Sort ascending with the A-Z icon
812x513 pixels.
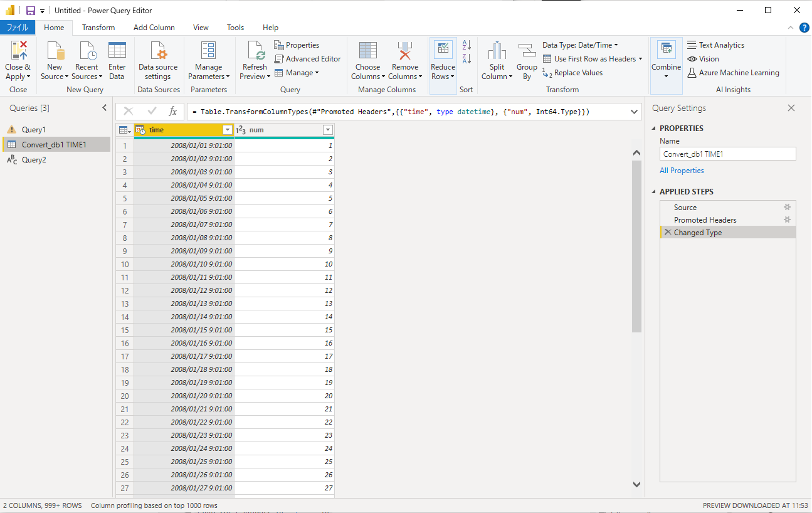click(467, 45)
